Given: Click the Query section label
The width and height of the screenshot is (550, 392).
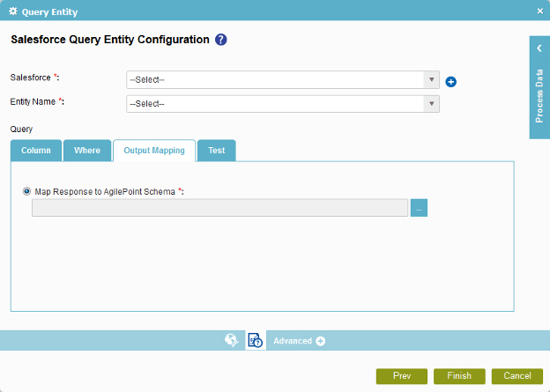Looking at the screenshot, I should [21, 129].
